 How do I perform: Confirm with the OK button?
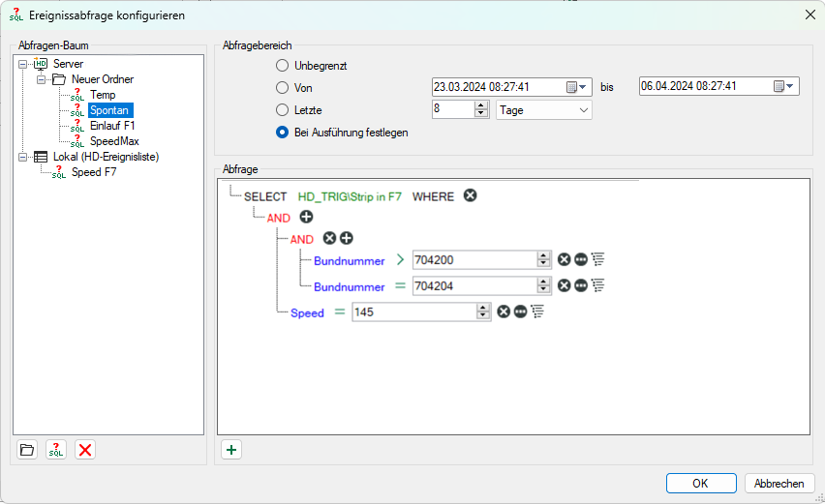[x=700, y=484]
